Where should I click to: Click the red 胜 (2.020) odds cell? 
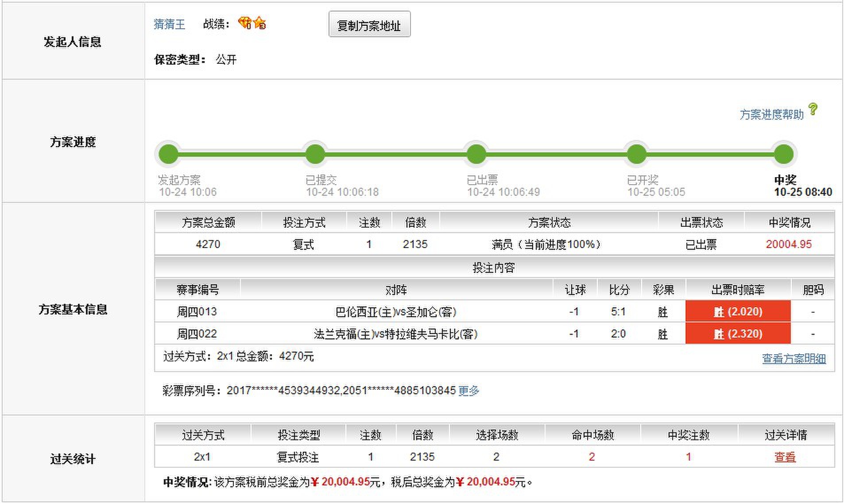coord(738,312)
